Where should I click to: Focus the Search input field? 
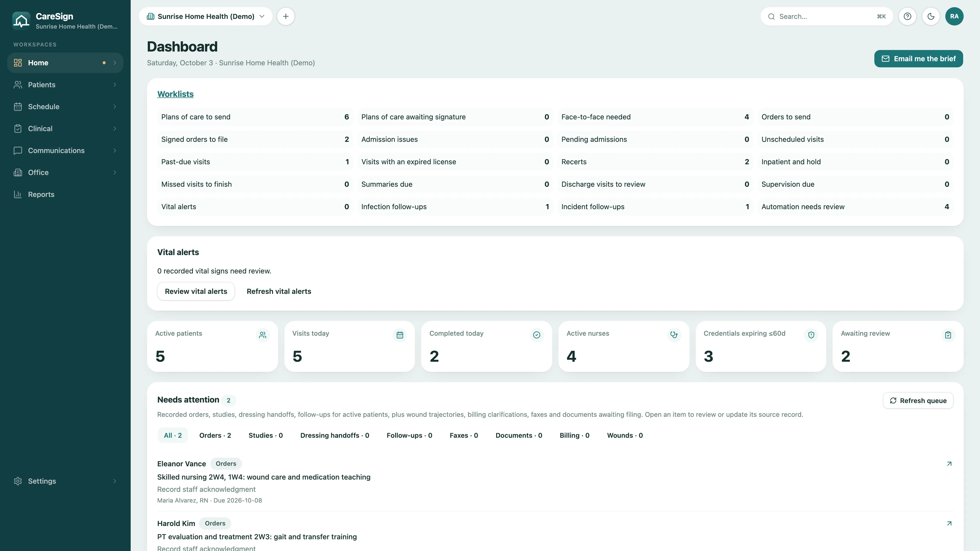tap(826, 16)
